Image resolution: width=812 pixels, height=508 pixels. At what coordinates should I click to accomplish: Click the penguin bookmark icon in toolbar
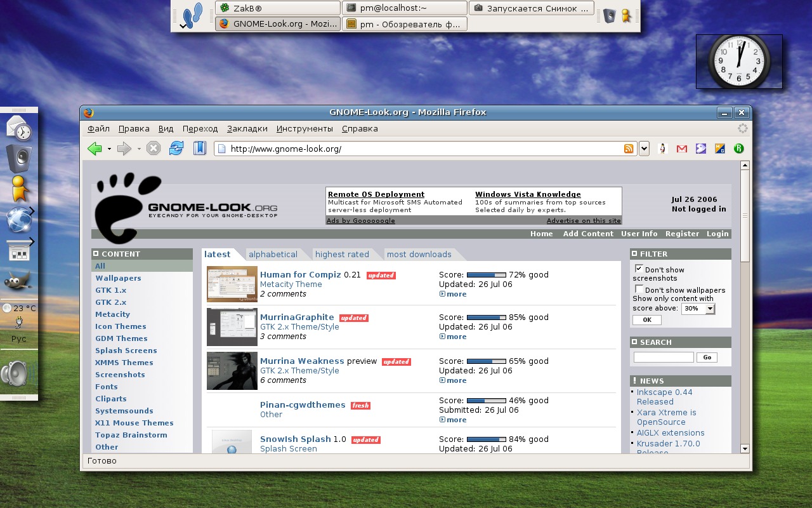[x=663, y=149]
